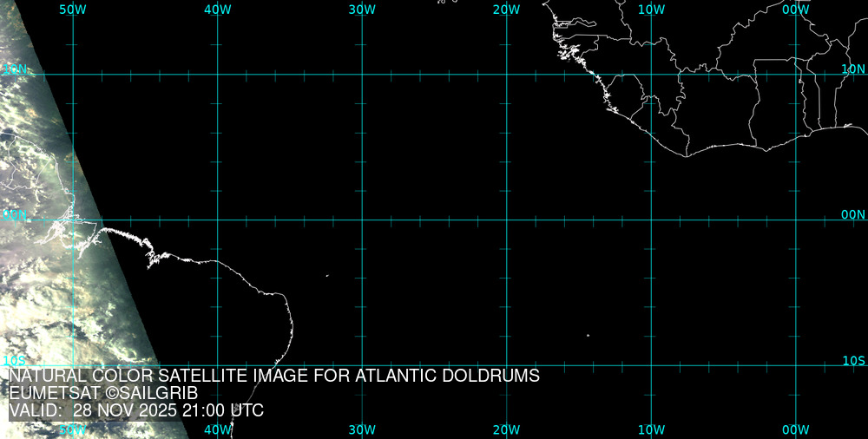Image resolution: width=868 pixels, height=439 pixels.
Task: Click the grid intersection of 20W and 10N
Action: pos(507,75)
